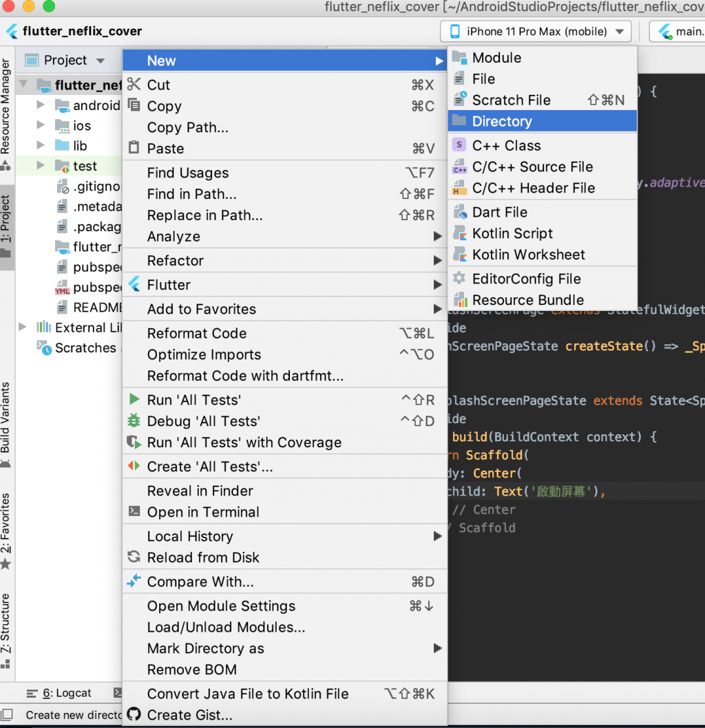Open Resource Manager side tab
This screenshot has width=705, height=728.
6,114
